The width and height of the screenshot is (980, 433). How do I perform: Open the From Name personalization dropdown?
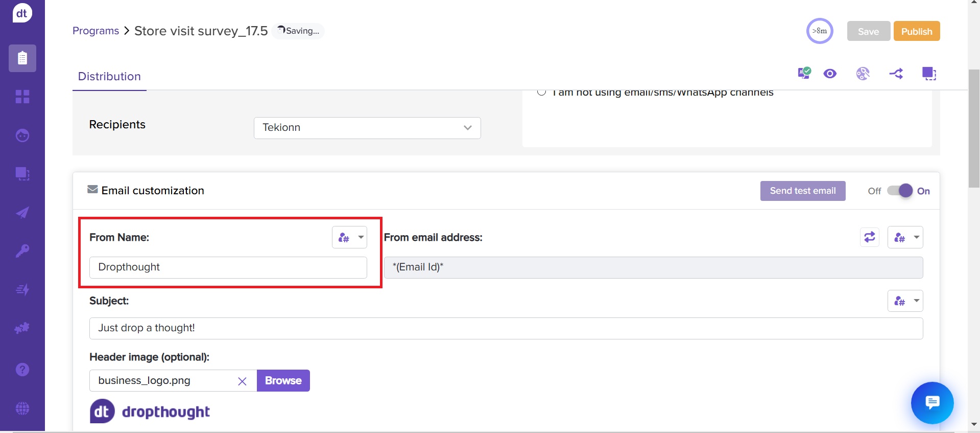(350, 237)
